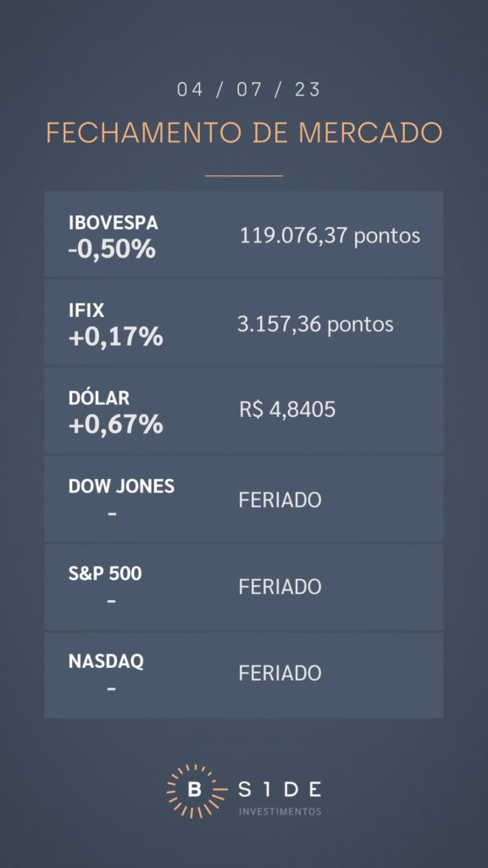The width and height of the screenshot is (488, 868).
Task: Click the B Side sunburst logo icon
Action: (x=196, y=791)
